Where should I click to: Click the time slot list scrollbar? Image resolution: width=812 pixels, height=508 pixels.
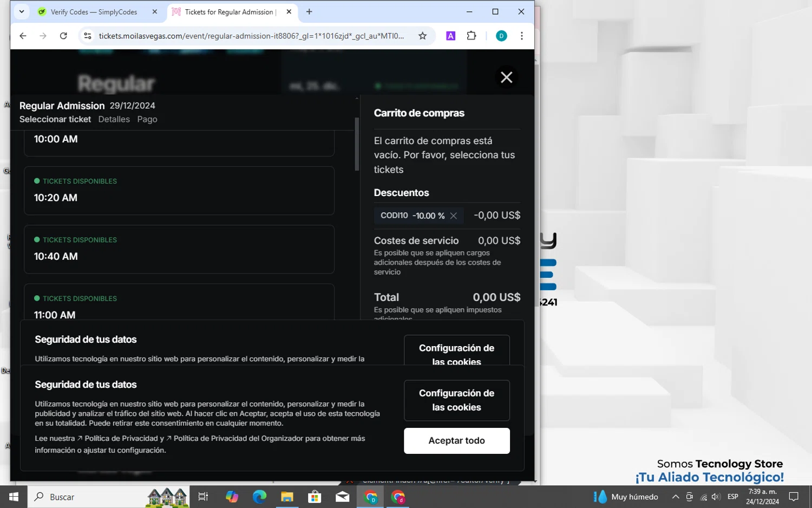[357, 144]
